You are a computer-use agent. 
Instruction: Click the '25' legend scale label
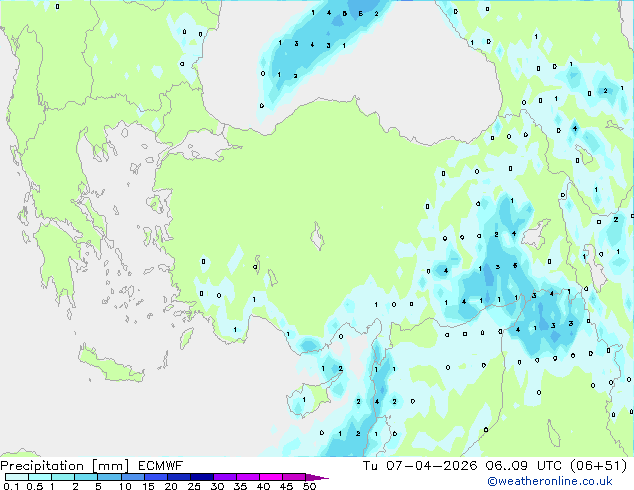pyautogui.click(x=194, y=486)
